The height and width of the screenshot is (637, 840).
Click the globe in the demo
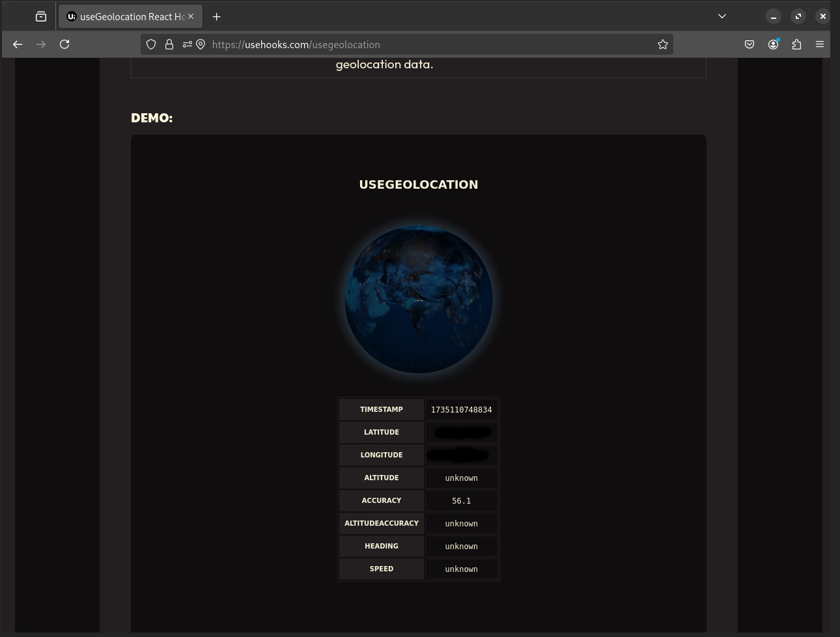coord(419,299)
